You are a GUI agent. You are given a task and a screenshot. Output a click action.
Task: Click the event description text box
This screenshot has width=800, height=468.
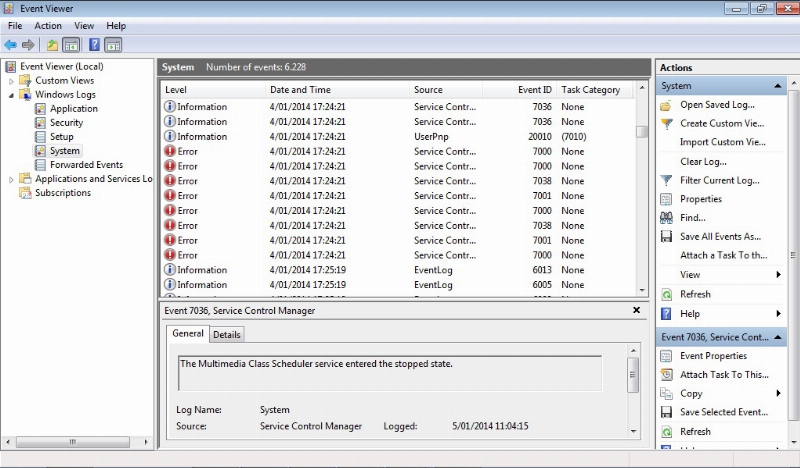click(390, 373)
